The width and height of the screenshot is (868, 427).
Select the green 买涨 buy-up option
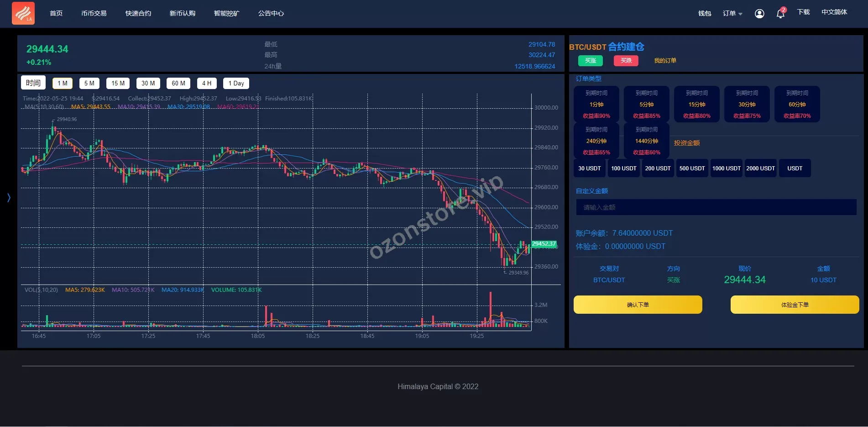pos(591,61)
